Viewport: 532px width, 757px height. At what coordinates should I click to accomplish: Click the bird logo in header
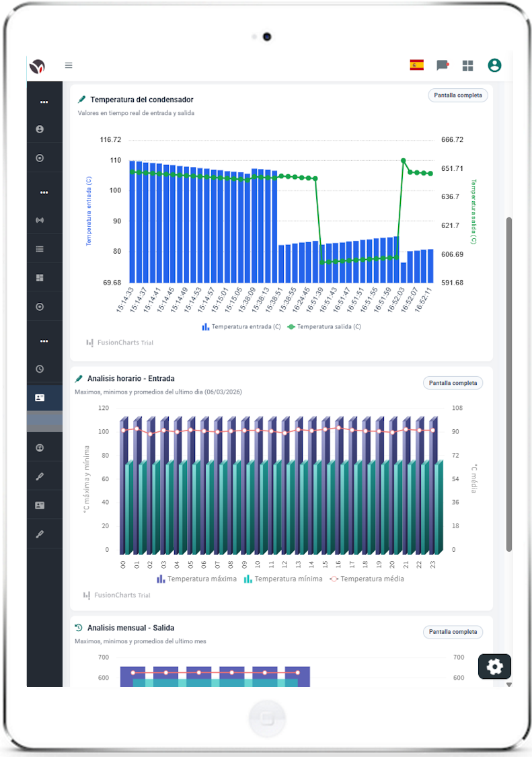pyautogui.click(x=37, y=66)
